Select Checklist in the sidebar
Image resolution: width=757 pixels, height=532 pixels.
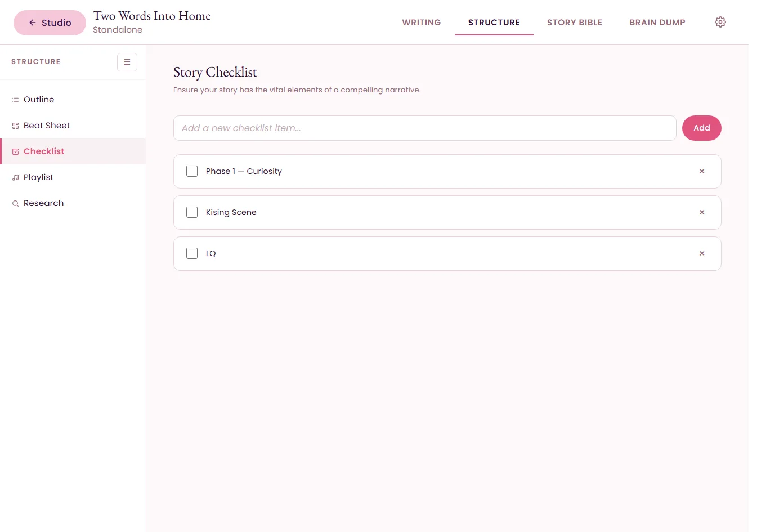click(73, 151)
